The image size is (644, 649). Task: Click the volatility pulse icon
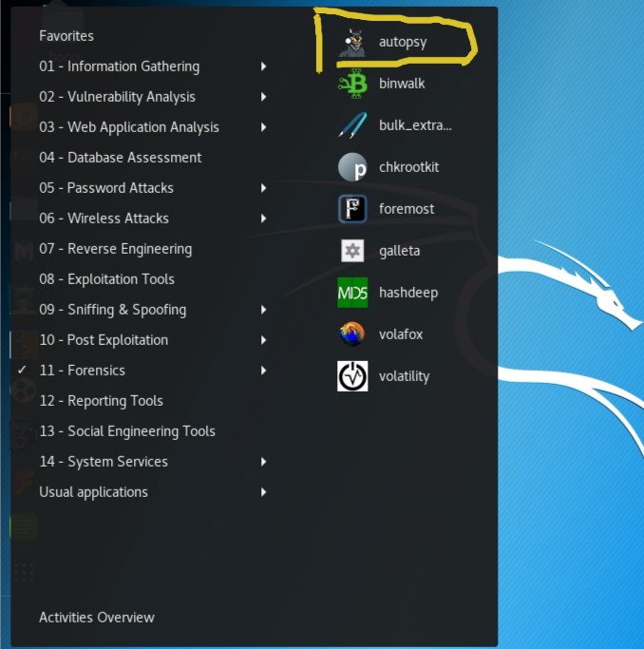(352, 376)
